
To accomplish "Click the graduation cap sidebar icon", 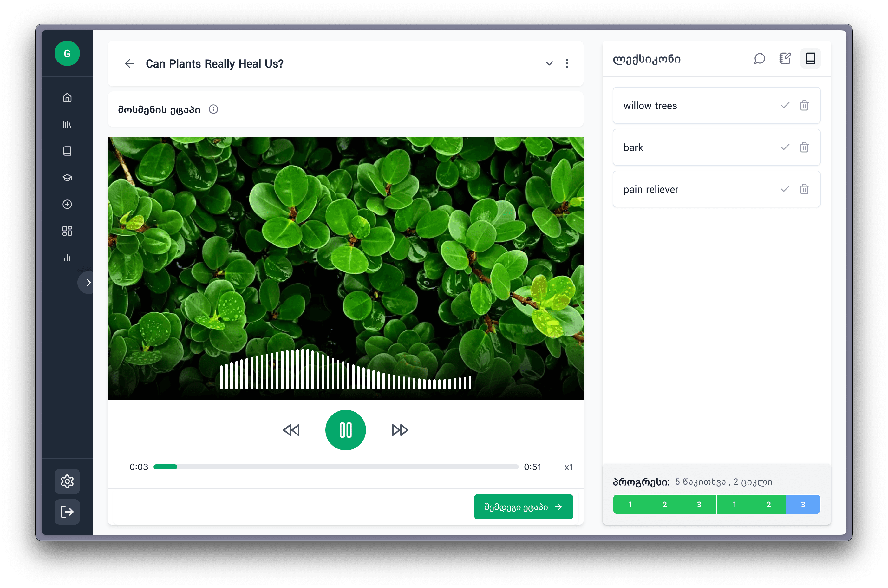I will coord(67,177).
